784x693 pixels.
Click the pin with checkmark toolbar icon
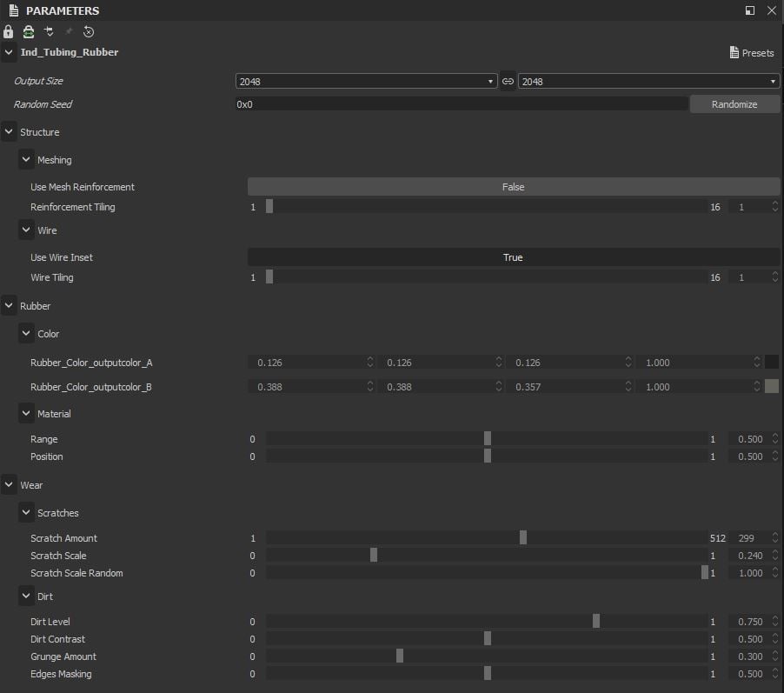pos(49,32)
